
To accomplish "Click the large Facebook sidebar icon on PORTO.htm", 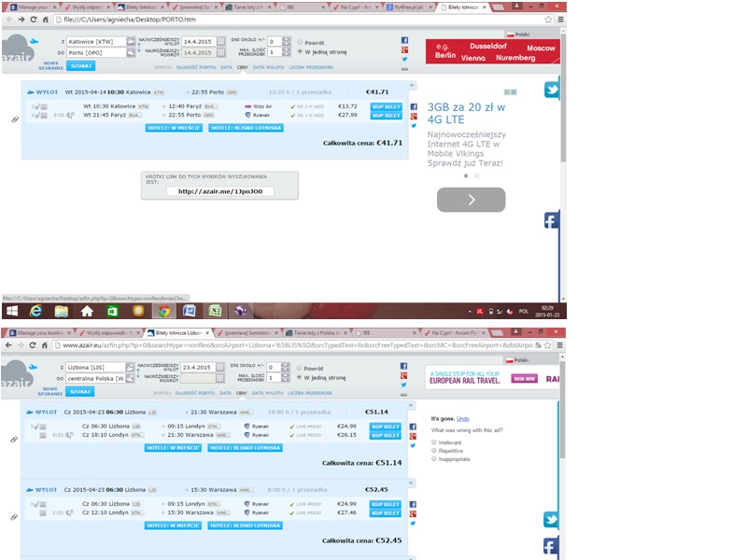I will click(551, 220).
